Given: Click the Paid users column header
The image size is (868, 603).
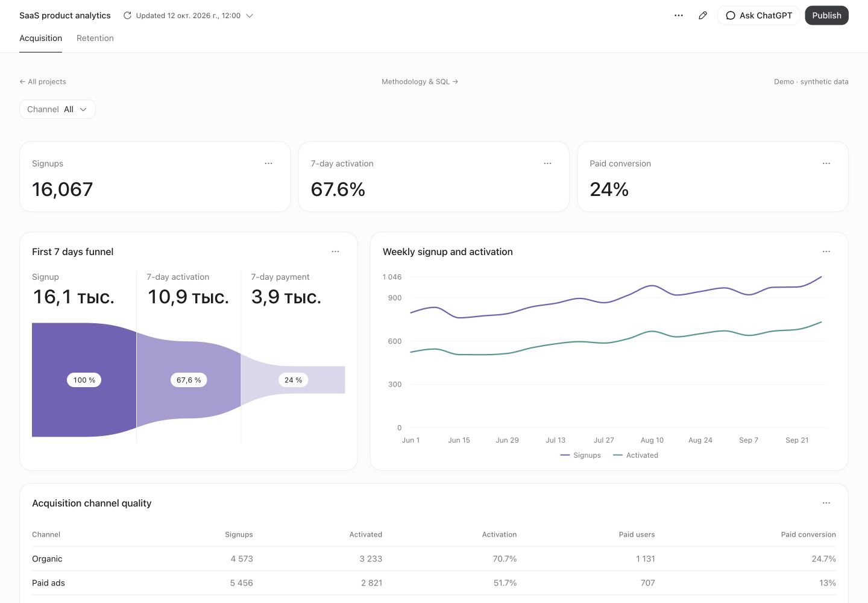Looking at the screenshot, I should click(637, 534).
